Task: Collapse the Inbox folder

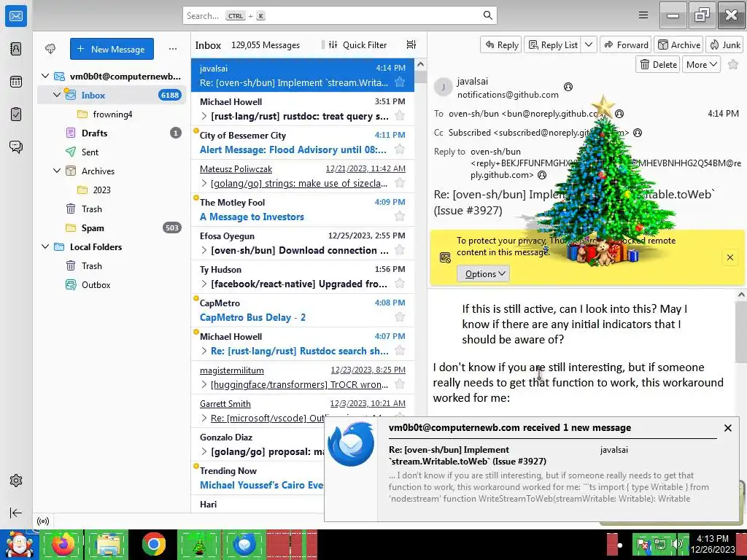Action: [x=57, y=95]
